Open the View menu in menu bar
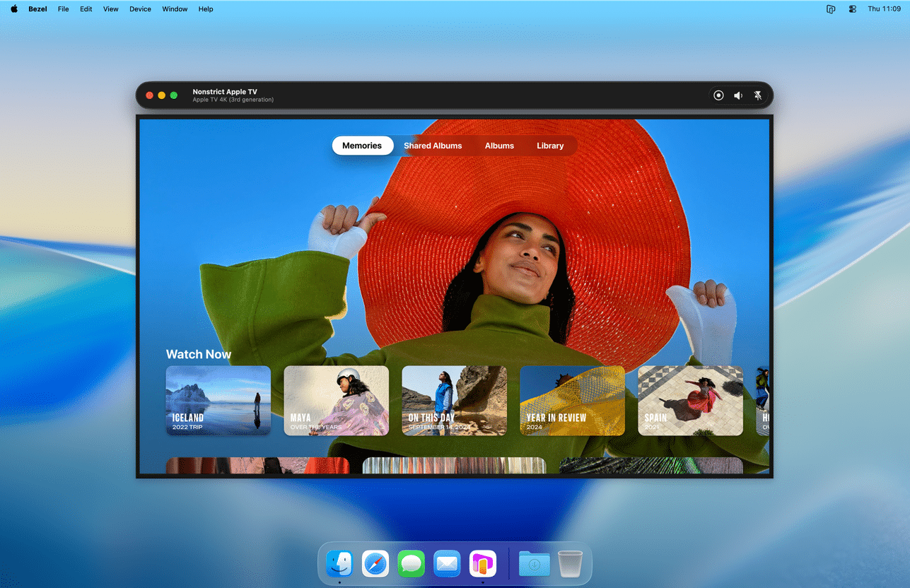The image size is (910, 588). point(110,9)
